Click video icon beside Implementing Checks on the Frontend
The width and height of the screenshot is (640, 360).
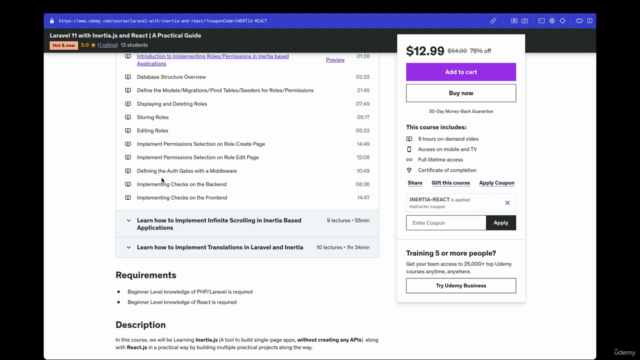pyautogui.click(x=128, y=198)
